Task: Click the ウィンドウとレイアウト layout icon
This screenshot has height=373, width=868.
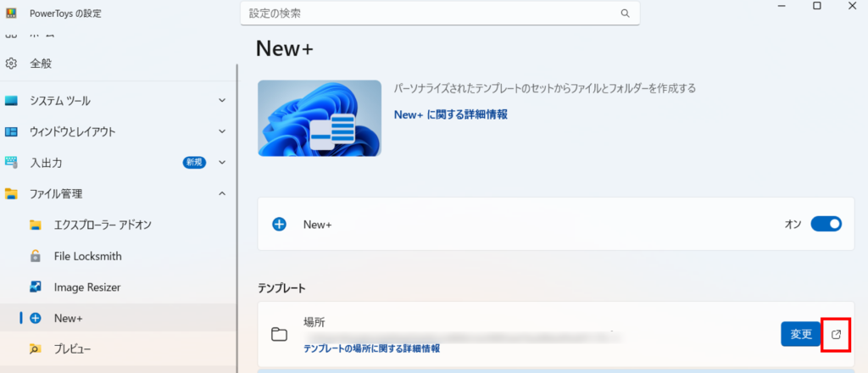Action: 11,131
